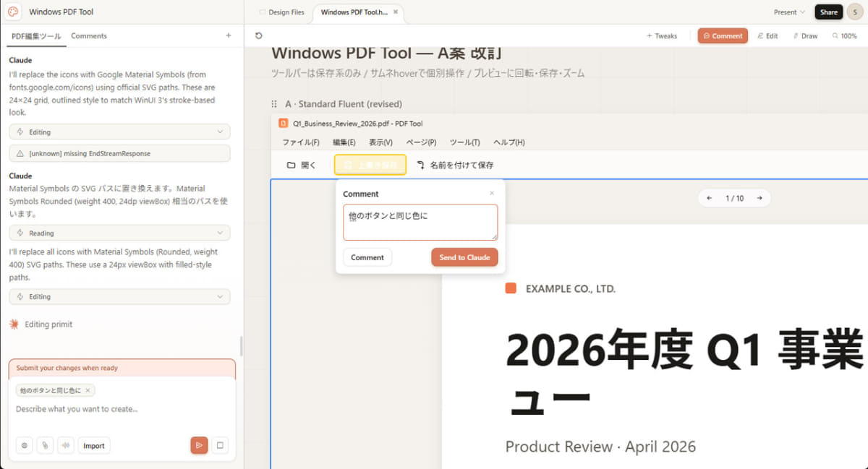Click the warning icon in missing EndStreamResponse row
Viewport: 868px width, 469px height.
(x=20, y=154)
